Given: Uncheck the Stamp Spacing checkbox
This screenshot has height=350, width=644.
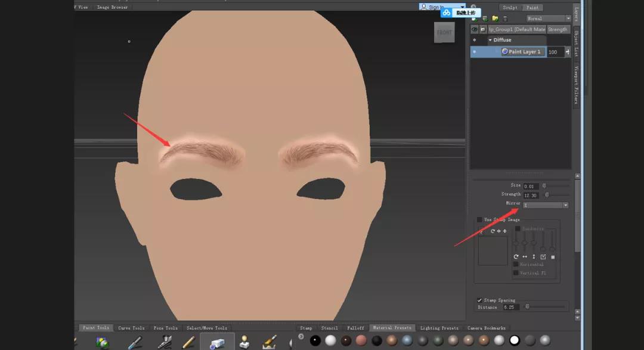Looking at the screenshot, I should click(x=479, y=300).
